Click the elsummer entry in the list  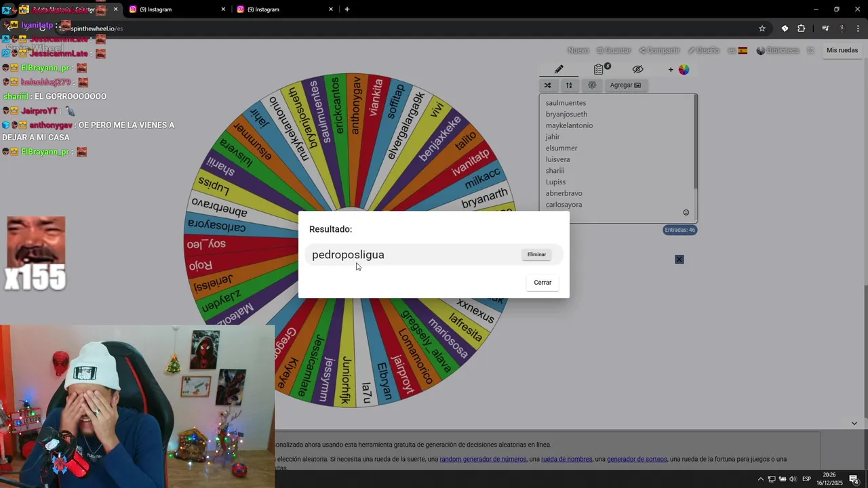[561, 148]
